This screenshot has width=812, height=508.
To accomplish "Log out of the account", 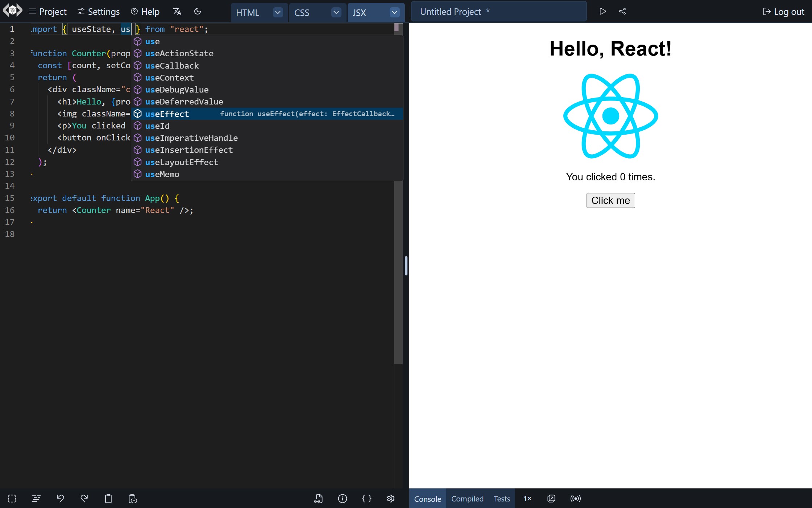I will click(x=783, y=11).
